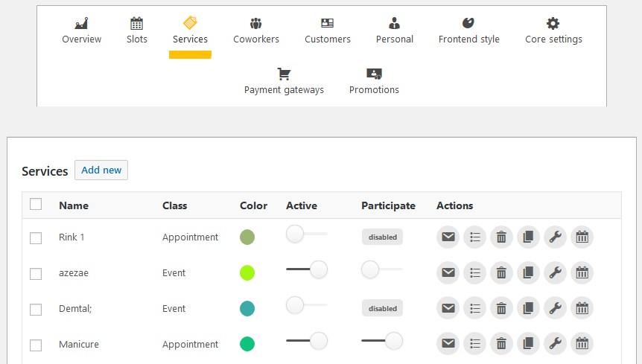Click the trash icon in the Demtal; row
Screen dimensions: 642x364
point(501,308)
